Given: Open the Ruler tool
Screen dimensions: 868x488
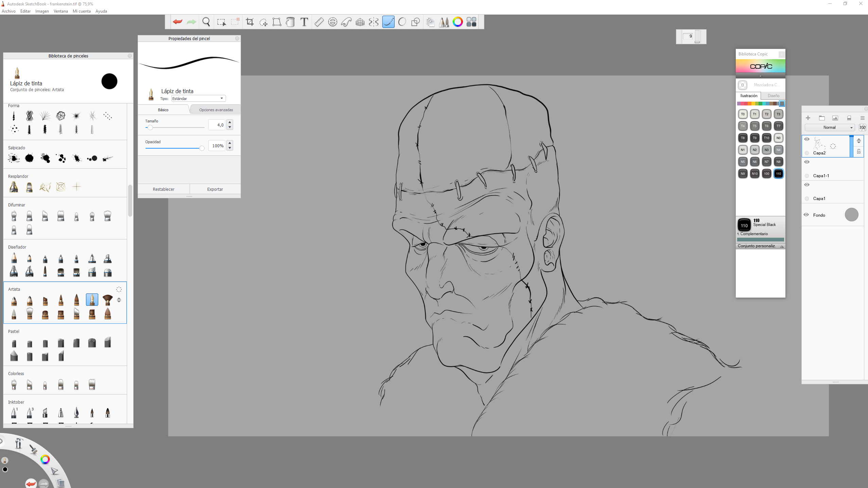Looking at the screenshot, I should (x=319, y=22).
